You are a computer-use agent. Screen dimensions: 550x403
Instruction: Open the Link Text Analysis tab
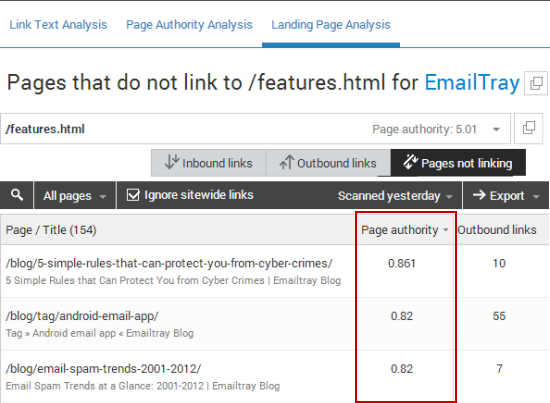pyautogui.click(x=58, y=25)
